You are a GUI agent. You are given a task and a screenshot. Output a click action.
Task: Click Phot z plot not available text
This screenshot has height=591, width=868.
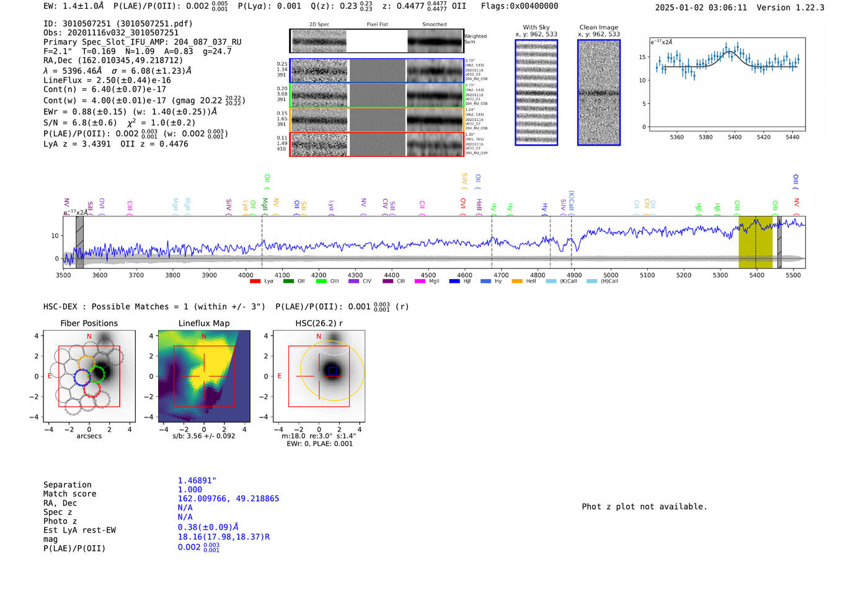[644, 507]
